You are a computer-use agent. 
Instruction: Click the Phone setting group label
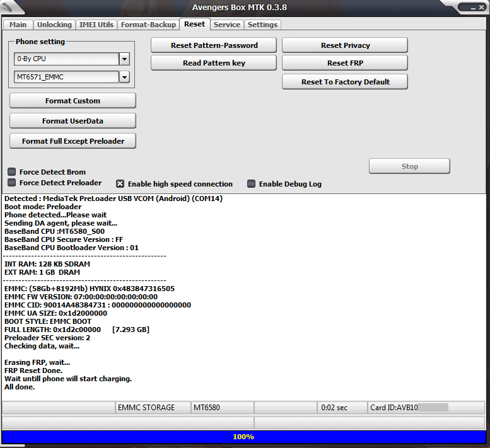(40, 42)
